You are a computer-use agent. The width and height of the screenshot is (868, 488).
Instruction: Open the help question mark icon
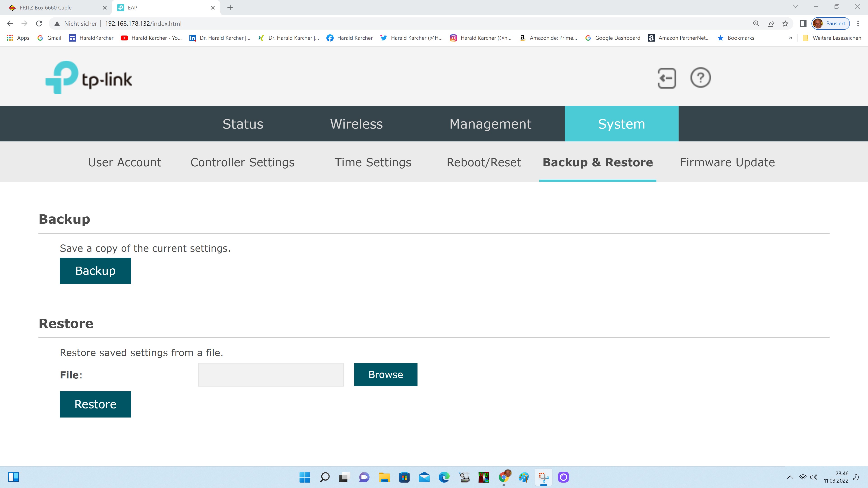pos(700,78)
